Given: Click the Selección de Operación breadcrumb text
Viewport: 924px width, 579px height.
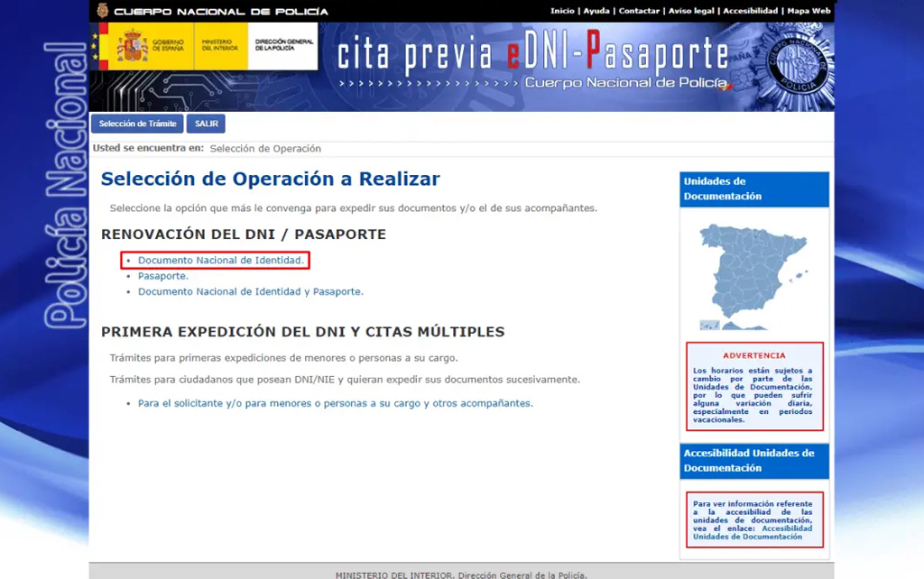Looking at the screenshot, I should pos(265,149).
